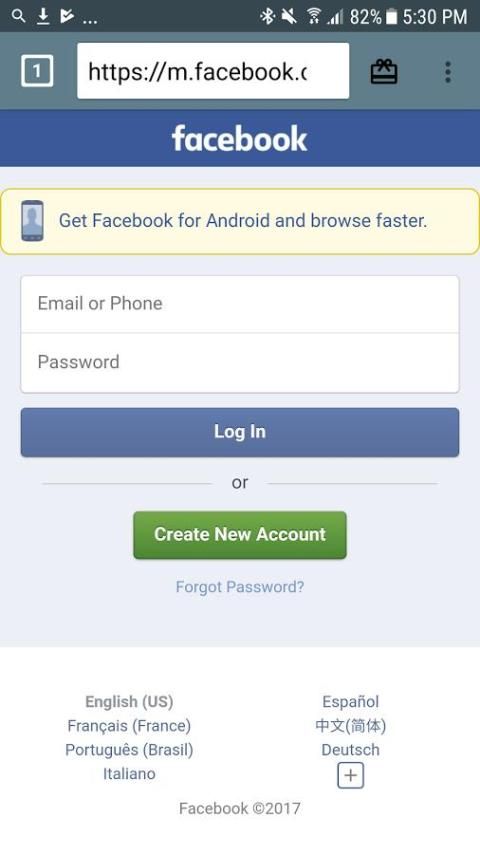Focus the browser URL address field
Screen dimensions: 480x854
(x=213, y=71)
